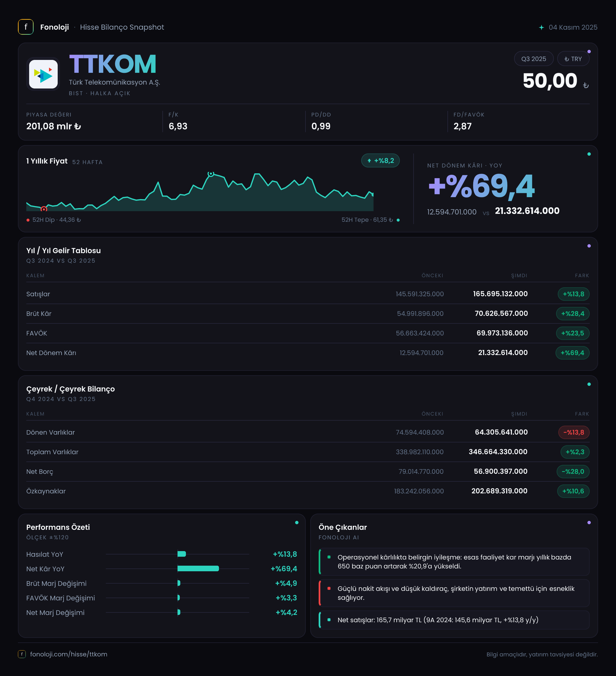Click the small footer Fonoloji icon
The image size is (616, 676).
tap(22, 654)
